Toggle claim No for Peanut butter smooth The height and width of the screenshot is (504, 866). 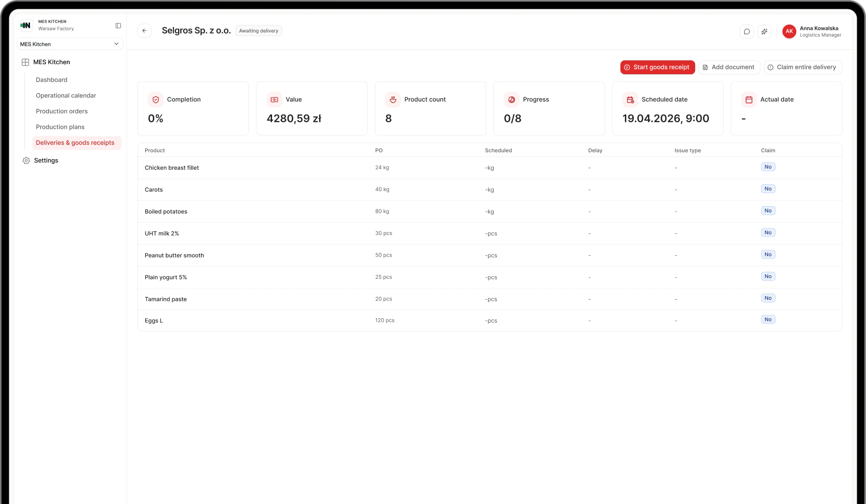(x=768, y=255)
